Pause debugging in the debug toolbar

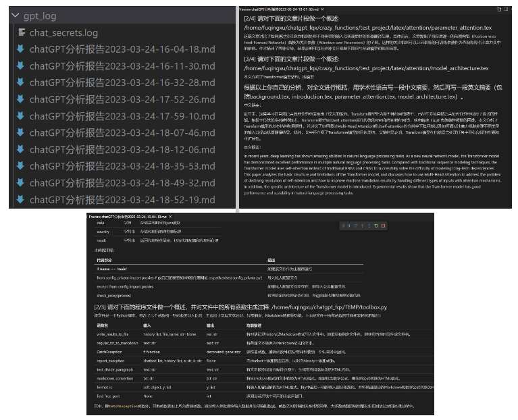tap(349, 226)
